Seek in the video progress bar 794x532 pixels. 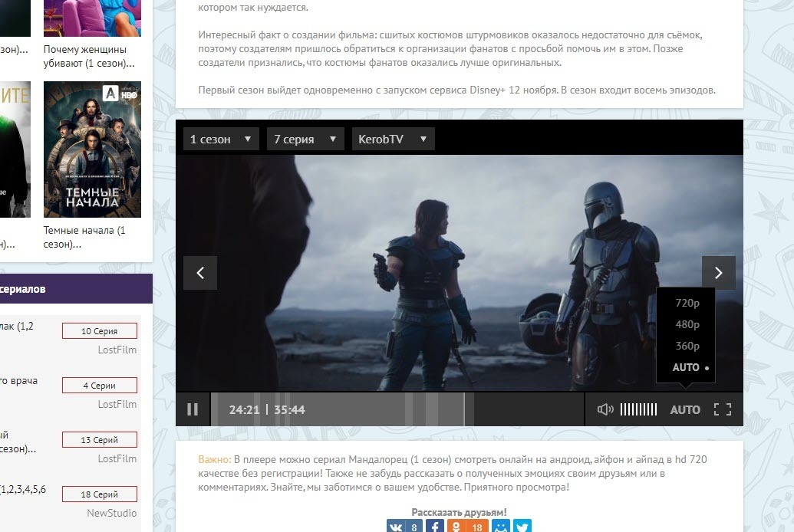[x=397, y=409]
